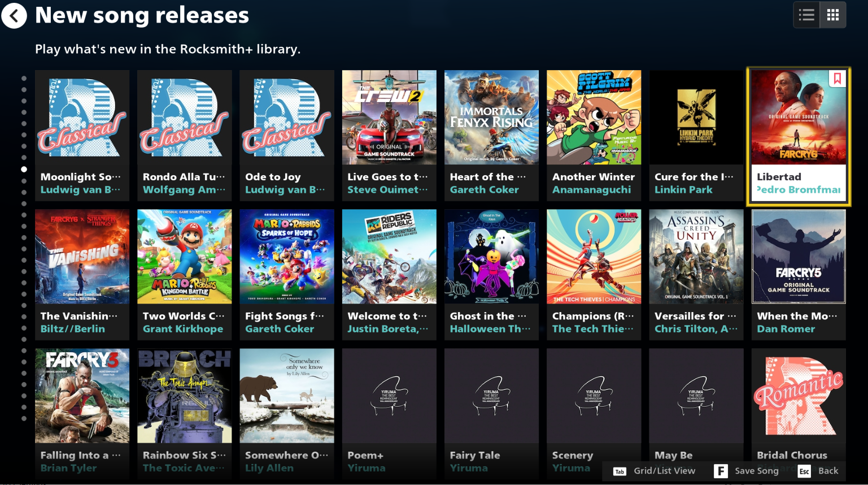The width and height of the screenshot is (868, 485).
Task: Click the Tab key icon in footer
Action: pyautogui.click(x=620, y=471)
